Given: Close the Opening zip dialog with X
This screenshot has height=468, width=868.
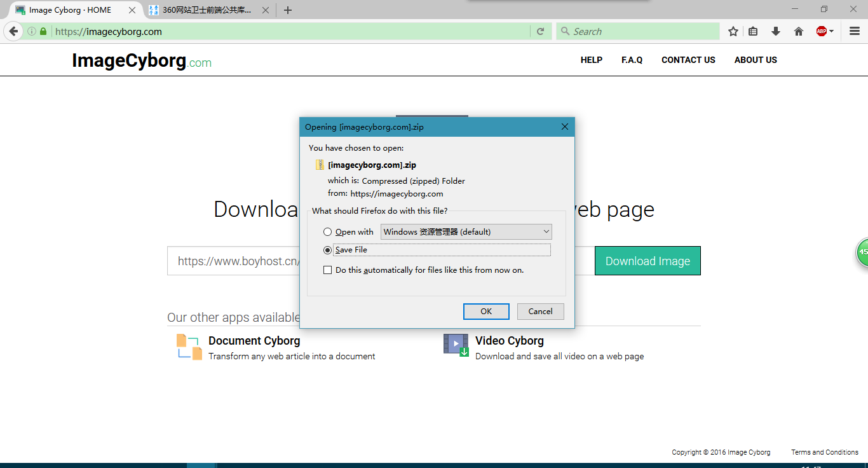Looking at the screenshot, I should click(565, 127).
